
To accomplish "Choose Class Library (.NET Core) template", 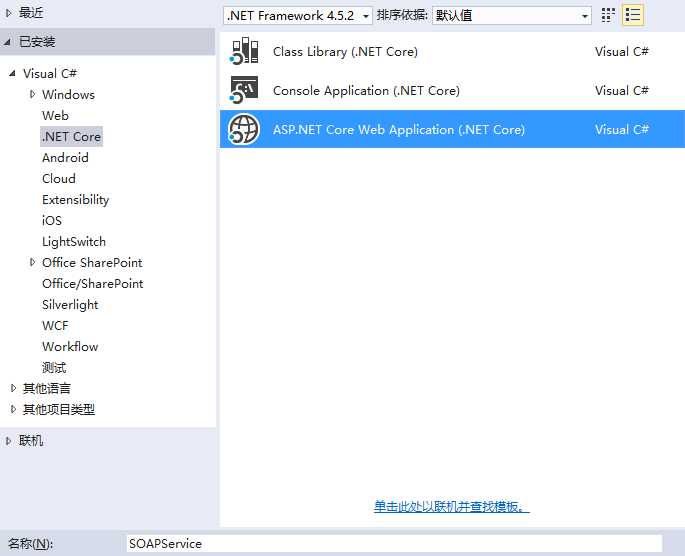I will pos(452,51).
